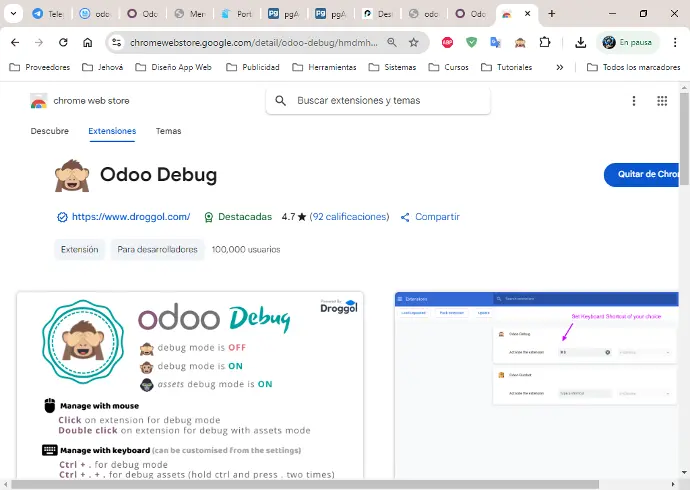Click the address bar URL
The image size is (690, 490).
pos(253,42)
